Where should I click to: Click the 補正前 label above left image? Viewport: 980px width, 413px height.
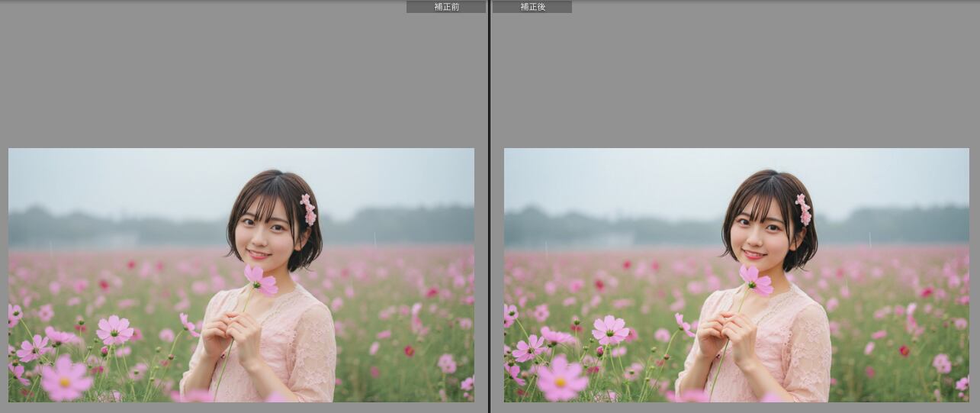point(446,7)
